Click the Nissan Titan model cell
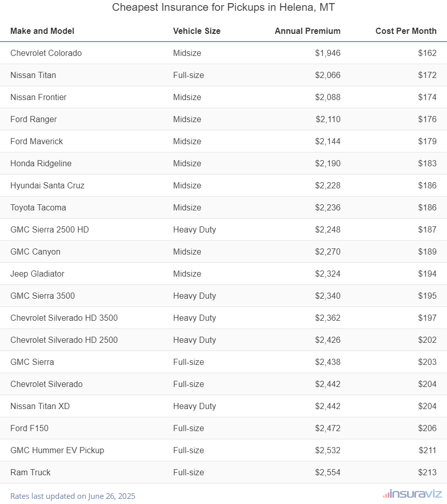447x504 pixels. (33, 75)
